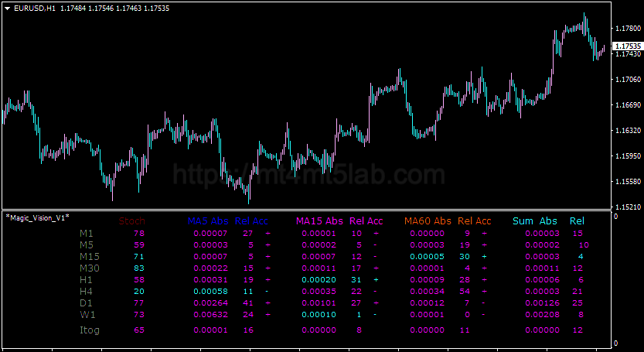The width and height of the screenshot is (644, 352).
Task: Click the 1.17800 price axis label
Action: coord(628,29)
